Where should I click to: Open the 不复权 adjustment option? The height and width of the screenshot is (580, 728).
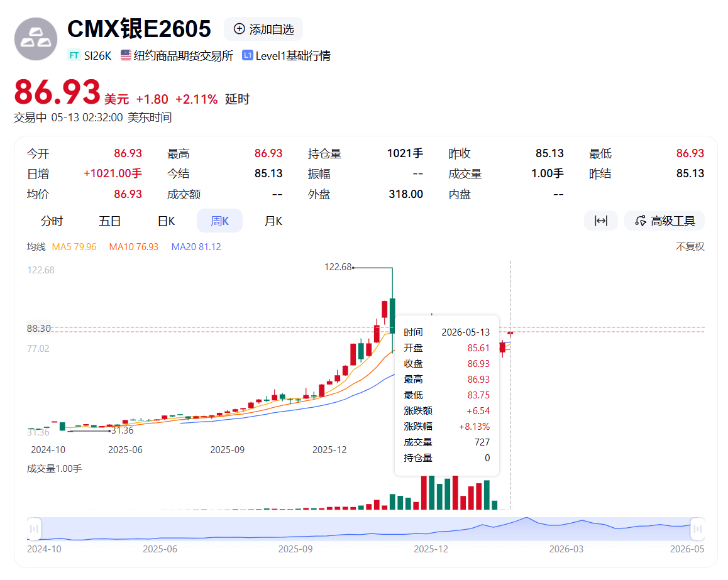point(690,247)
